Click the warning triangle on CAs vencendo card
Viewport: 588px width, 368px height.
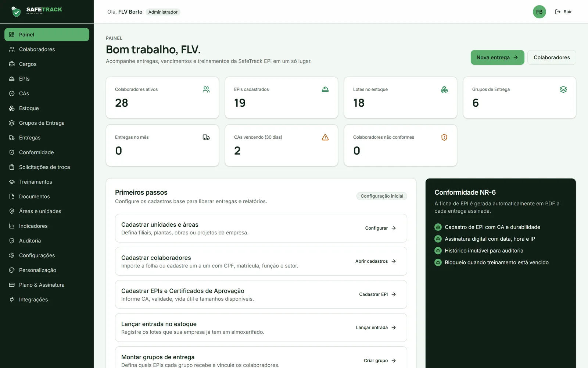(x=325, y=137)
